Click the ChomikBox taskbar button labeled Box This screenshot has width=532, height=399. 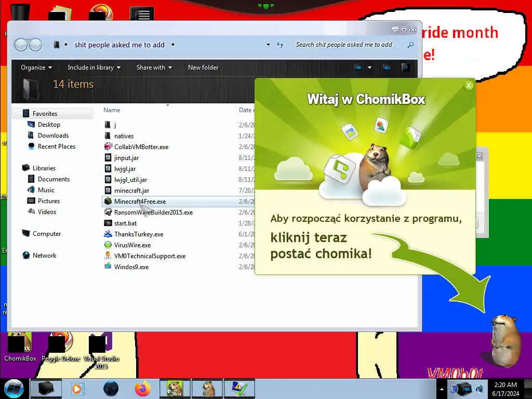pyautogui.click(x=175, y=389)
